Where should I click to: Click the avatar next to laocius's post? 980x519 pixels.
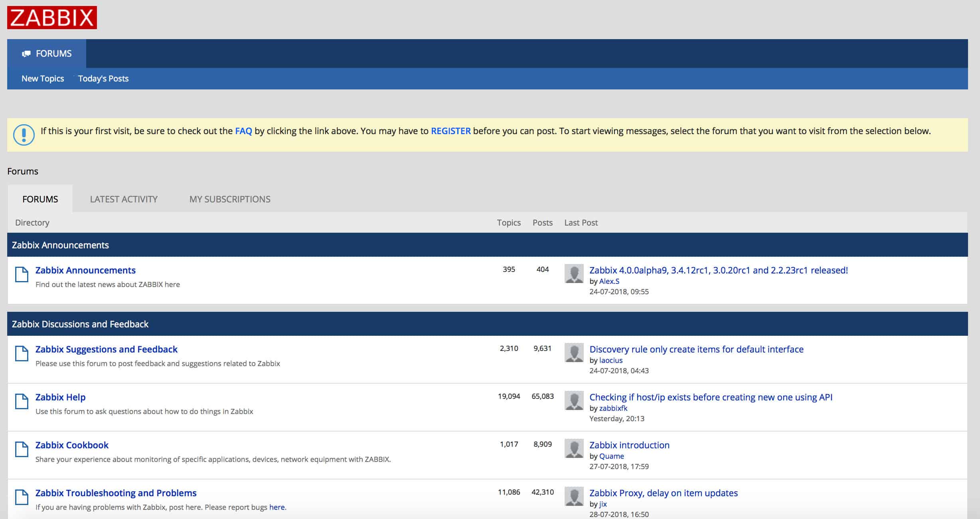(574, 353)
